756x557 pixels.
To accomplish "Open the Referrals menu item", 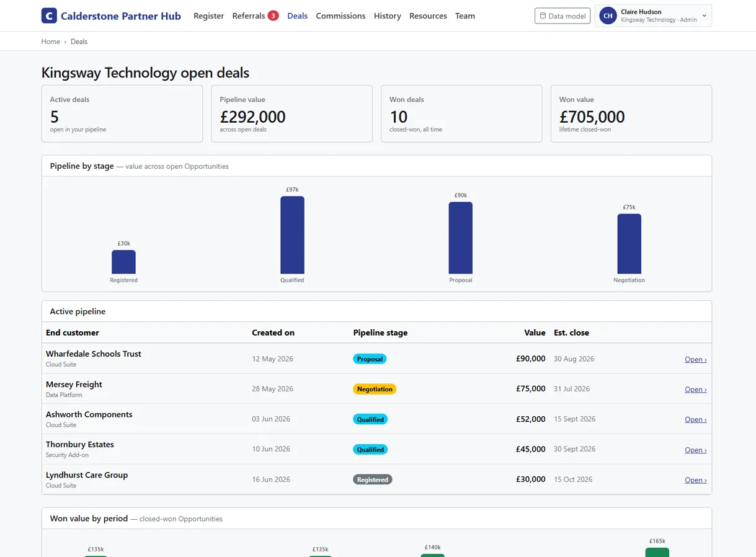I will click(x=249, y=16).
